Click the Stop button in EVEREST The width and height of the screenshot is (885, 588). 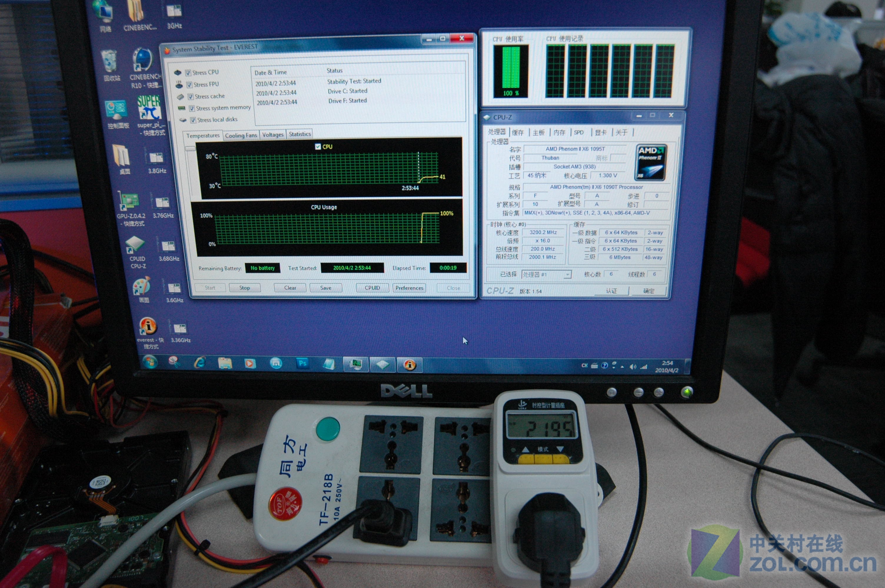244,288
